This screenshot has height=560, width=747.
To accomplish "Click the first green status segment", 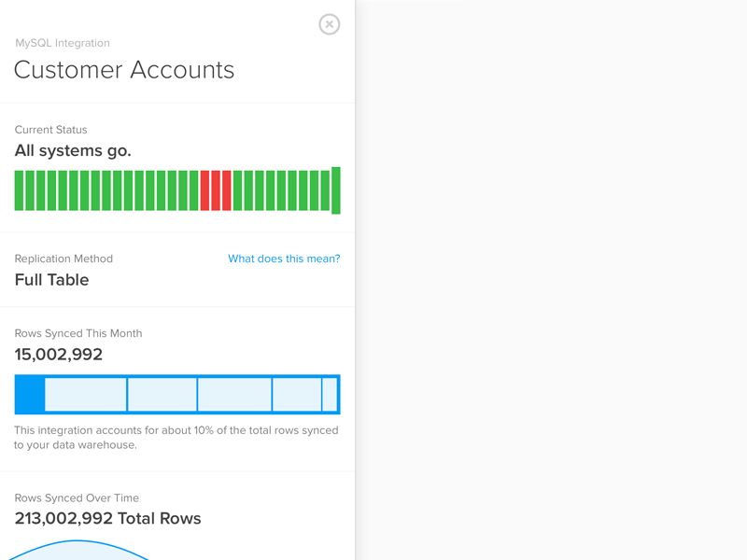I will [19, 189].
